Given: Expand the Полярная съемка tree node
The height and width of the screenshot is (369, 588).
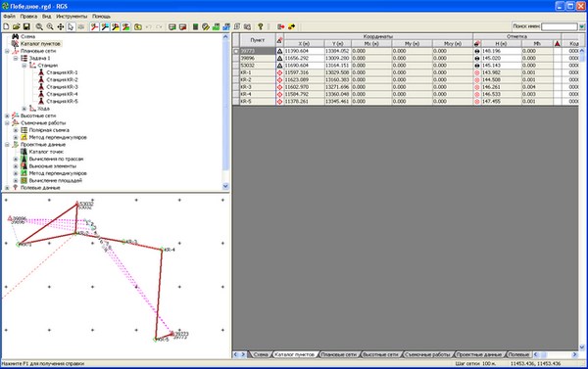Looking at the screenshot, I should (x=16, y=130).
